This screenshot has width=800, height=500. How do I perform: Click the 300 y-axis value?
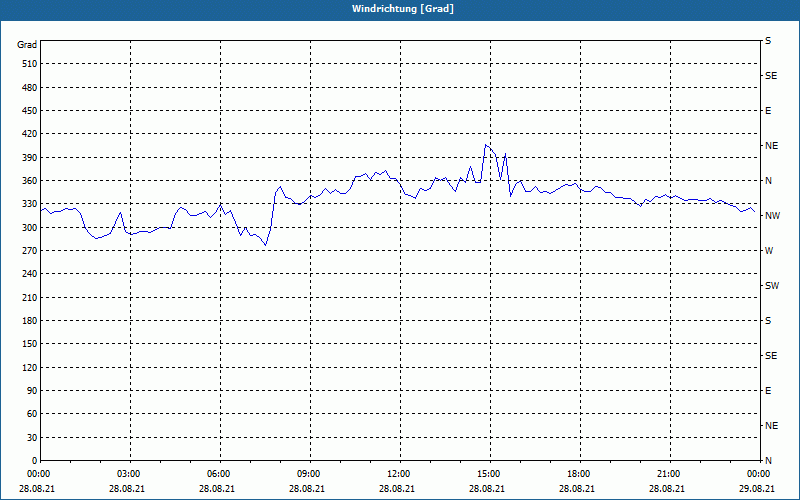30,228
